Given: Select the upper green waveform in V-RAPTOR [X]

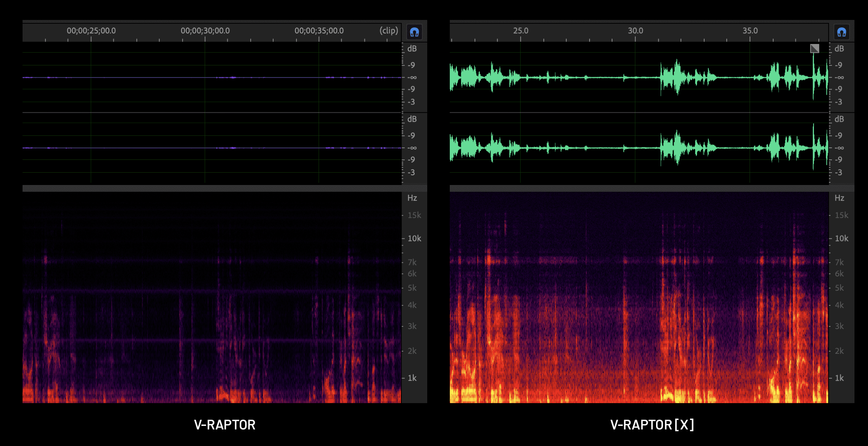Looking at the screenshot, I should (x=639, y=77).
